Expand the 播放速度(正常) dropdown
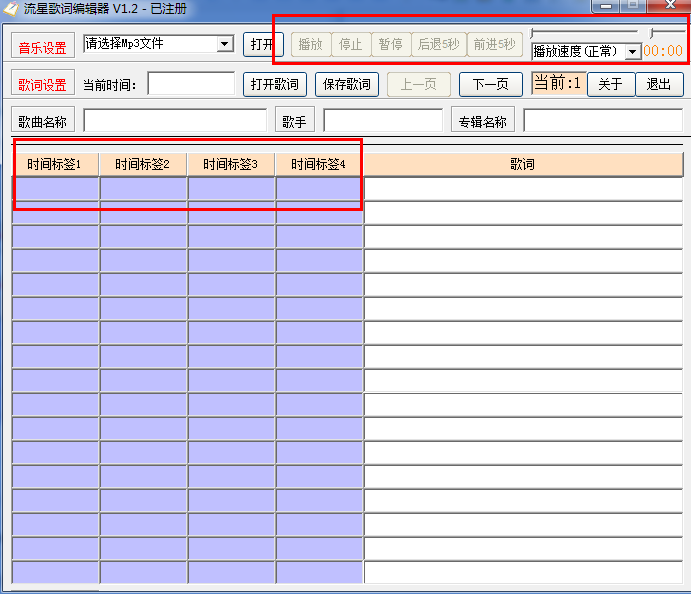Viewport: 691px width, 594px height. pos(632,52)
